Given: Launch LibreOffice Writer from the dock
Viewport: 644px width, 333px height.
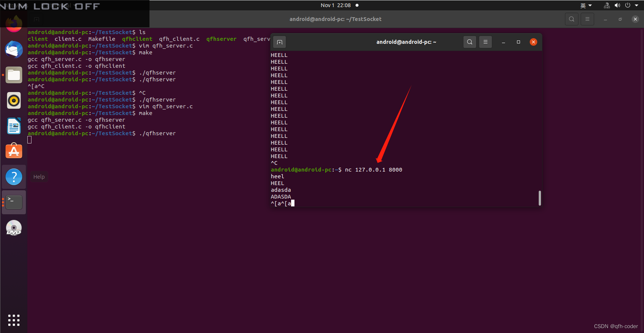Looking at the screenshot, I should (x=14, y=126).
